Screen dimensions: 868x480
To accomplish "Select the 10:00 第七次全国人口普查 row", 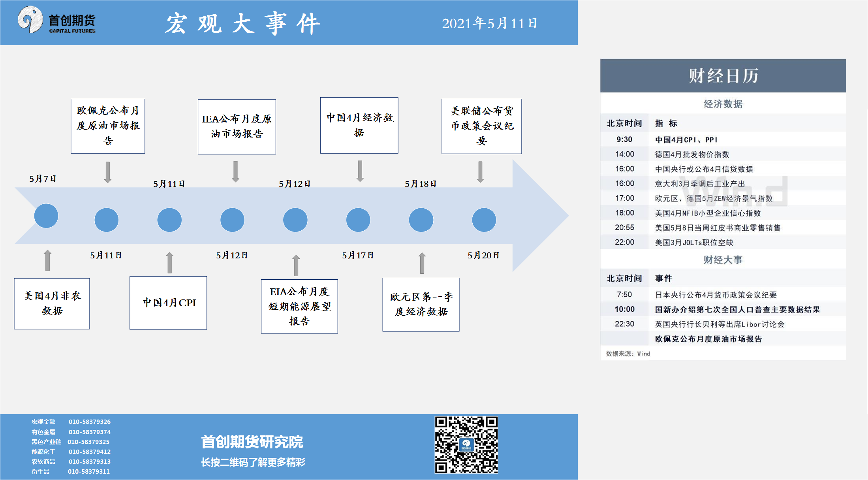I will coord(723,309).
